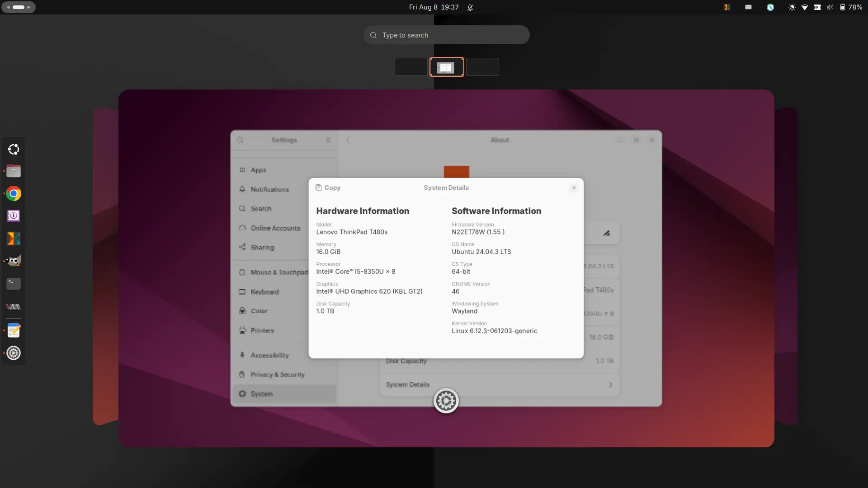Click the Settings sidebar search icon
The image size is (868, 488).
coord(240,140)
